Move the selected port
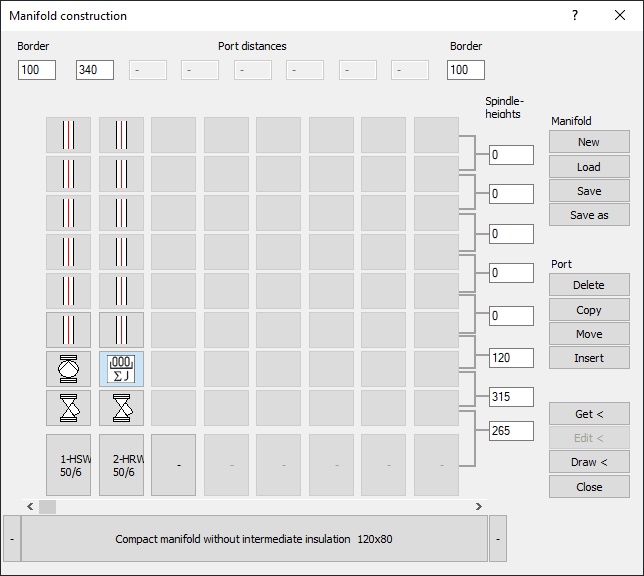 [589, 334]
